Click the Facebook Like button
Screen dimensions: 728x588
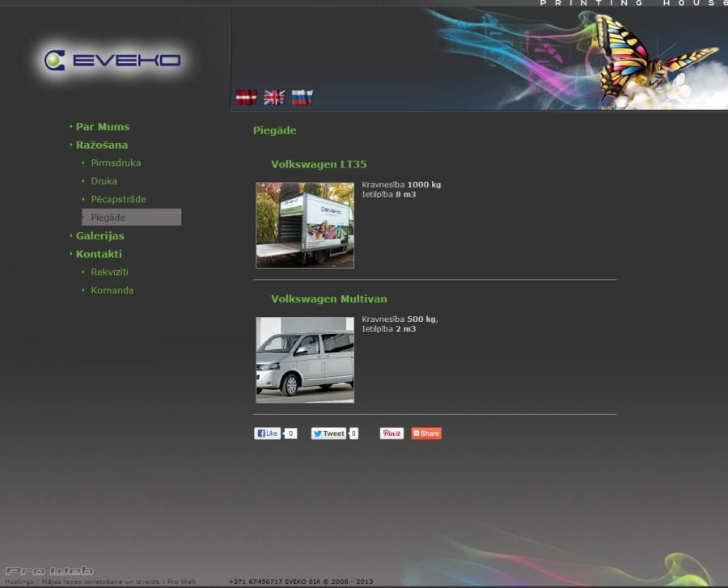(x=268, y=434)
